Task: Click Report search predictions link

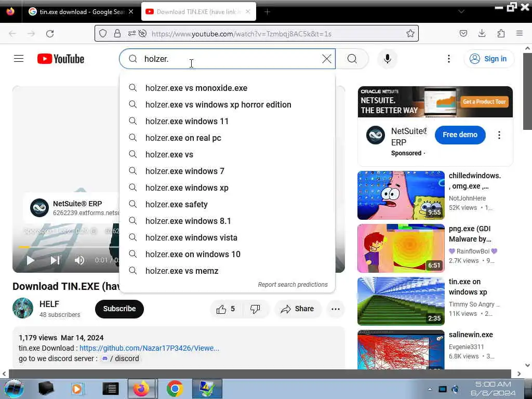Action: (x=292, y=285)
